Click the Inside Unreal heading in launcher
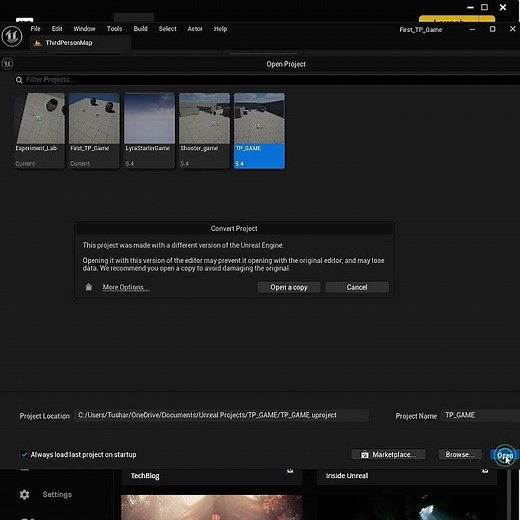The width and height of the screenshot is (520, 520). 347,476
